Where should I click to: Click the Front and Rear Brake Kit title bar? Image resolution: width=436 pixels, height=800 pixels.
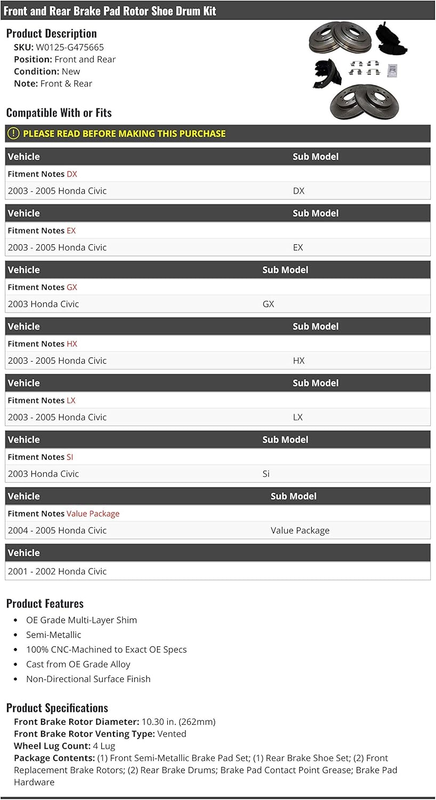pyautogui.click(x=218, y=10)
